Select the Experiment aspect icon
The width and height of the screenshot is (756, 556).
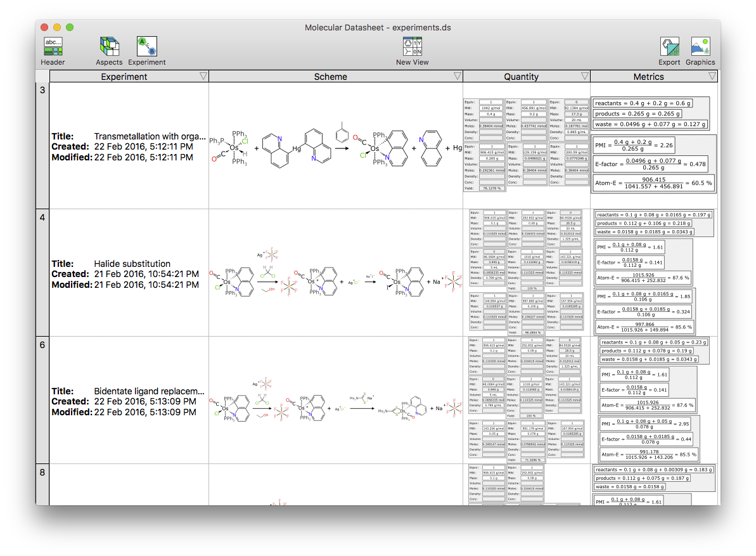(146, 48)
